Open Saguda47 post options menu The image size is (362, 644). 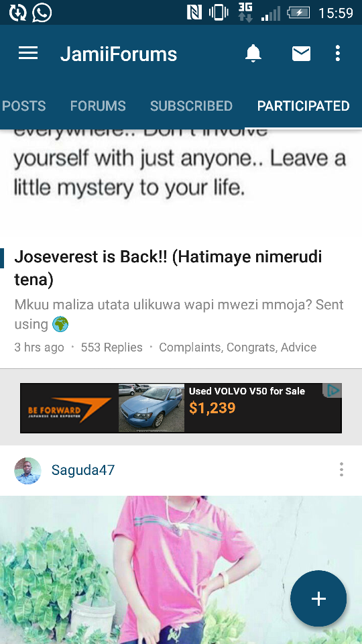coord(341,470)
